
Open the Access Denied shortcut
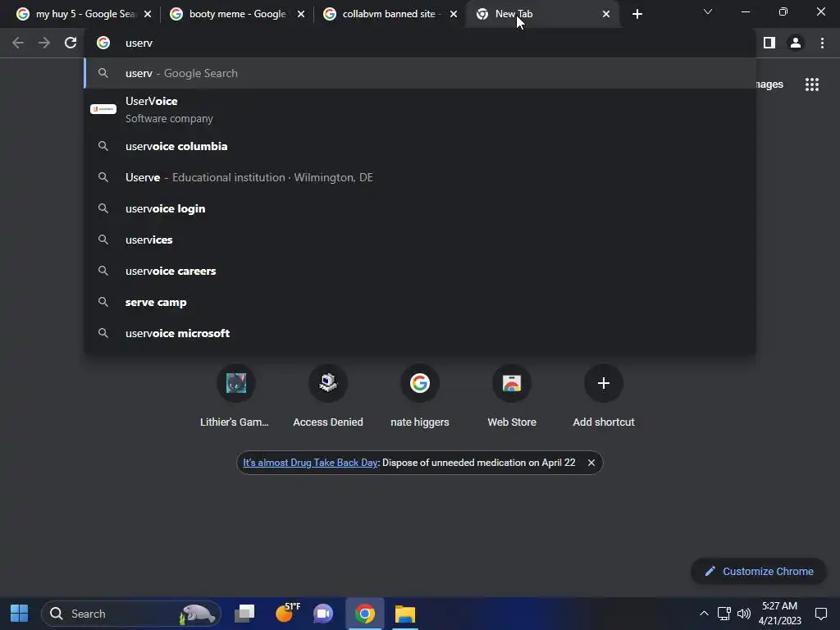point(328,398)
